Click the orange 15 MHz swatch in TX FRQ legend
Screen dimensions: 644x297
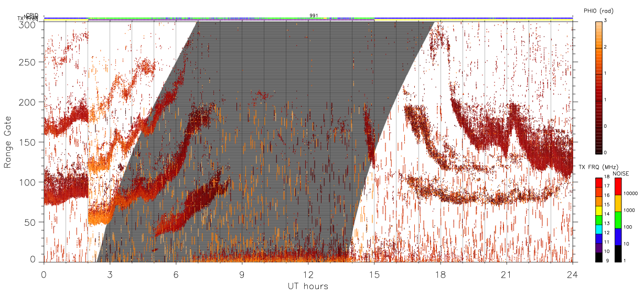(x=598, y=201)
